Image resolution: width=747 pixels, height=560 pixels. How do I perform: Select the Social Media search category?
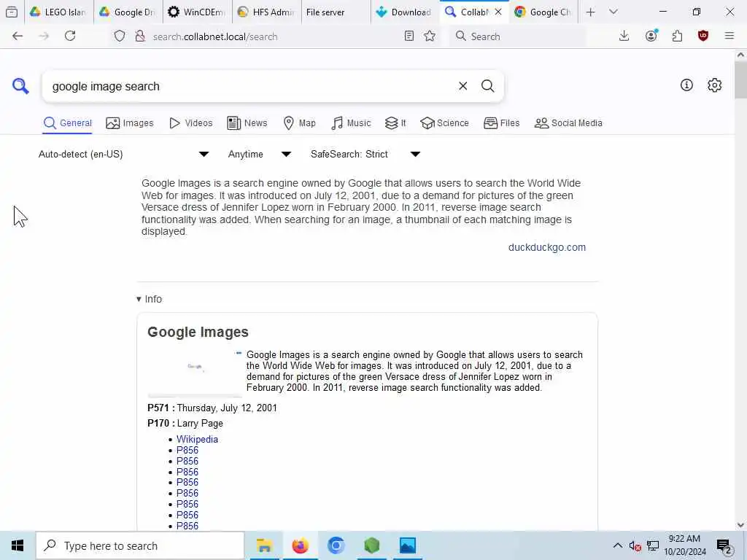tap(568, 123)
